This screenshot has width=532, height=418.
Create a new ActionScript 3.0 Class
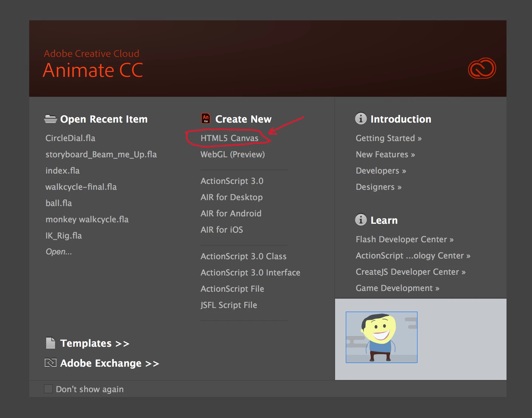point(243,256)
